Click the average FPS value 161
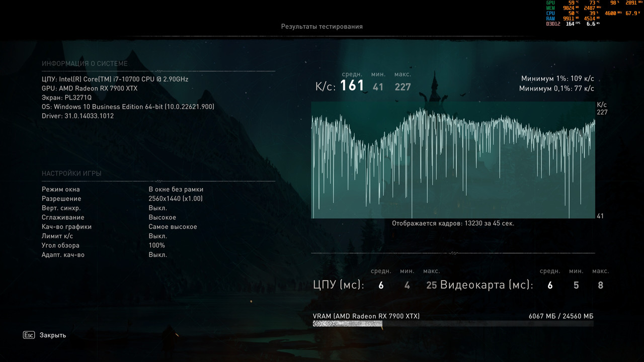Screen dimensions: 644x362 click(x=352, y=85)
